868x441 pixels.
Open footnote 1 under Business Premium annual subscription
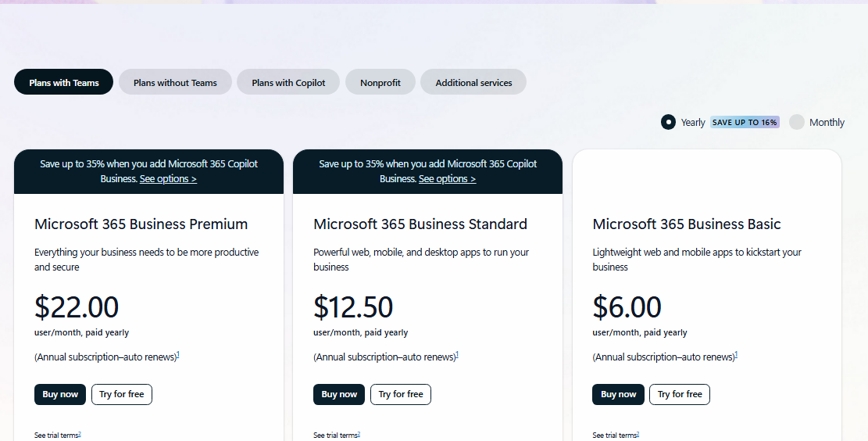[178, 354]
